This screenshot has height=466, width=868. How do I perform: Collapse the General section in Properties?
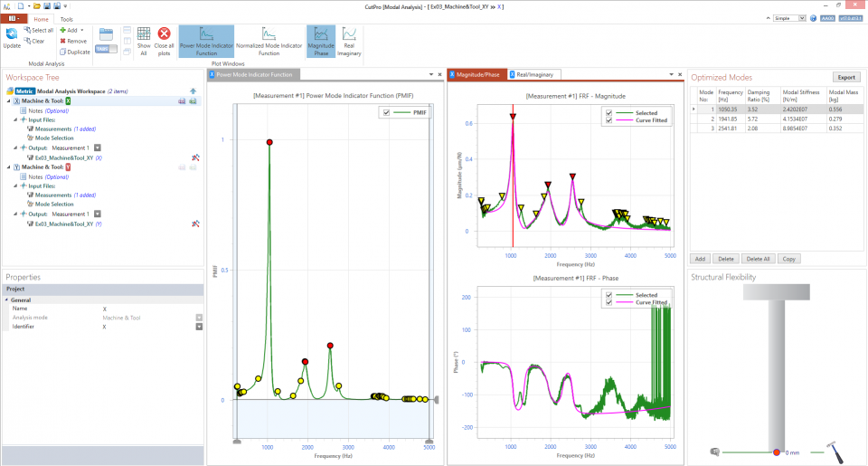tap(7, 300)
